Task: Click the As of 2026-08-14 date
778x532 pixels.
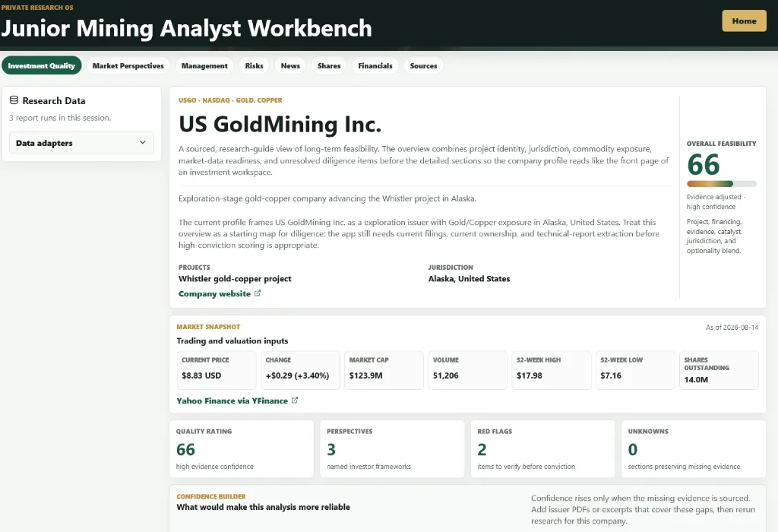Action: [x=732, y=328]
